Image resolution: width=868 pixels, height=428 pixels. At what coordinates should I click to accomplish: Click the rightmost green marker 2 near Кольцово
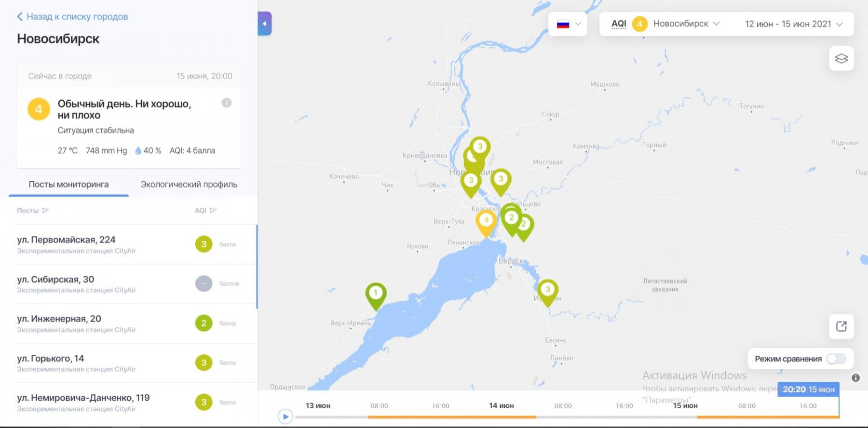pos(524,227)
